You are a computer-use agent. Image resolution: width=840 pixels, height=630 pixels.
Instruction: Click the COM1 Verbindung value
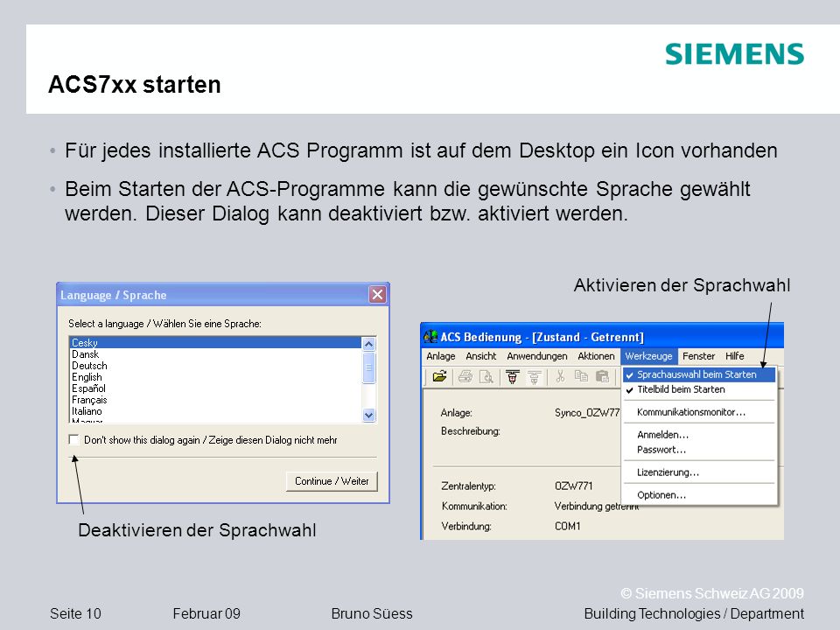567,526
